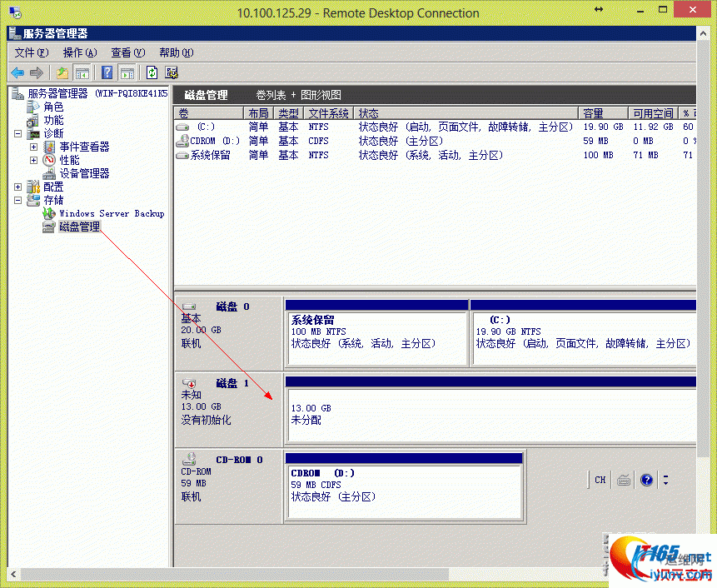Click the 设备管理器 icon in tree

pyautogui.click(x=49, y=174)
